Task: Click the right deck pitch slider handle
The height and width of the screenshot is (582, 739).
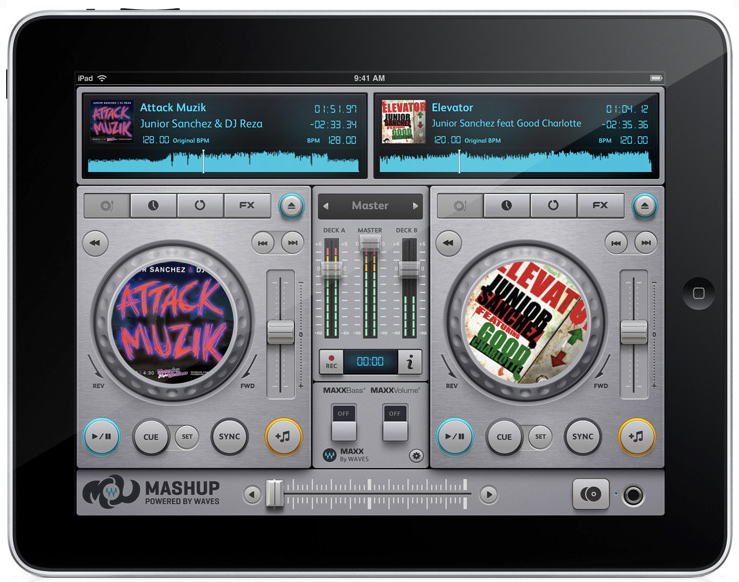Action: [x=634, y=332]
